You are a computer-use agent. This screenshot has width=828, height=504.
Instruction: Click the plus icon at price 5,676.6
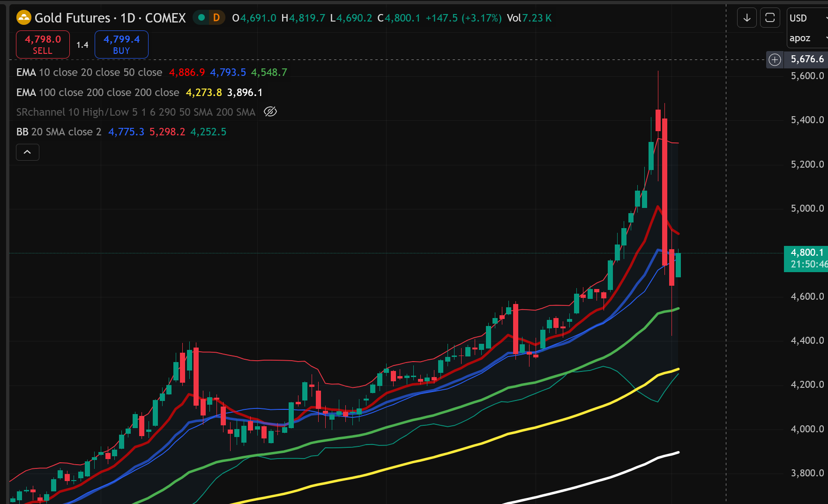coord(775,59)
